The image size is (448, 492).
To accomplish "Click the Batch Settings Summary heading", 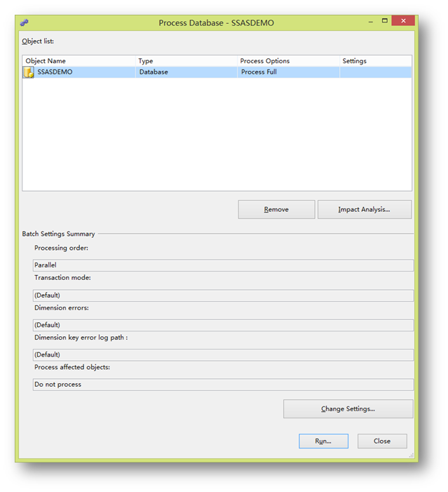I will [x=58, y=234].
